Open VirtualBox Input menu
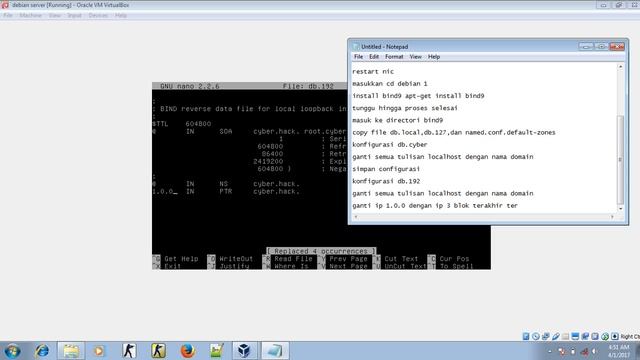 click(74, 15)
